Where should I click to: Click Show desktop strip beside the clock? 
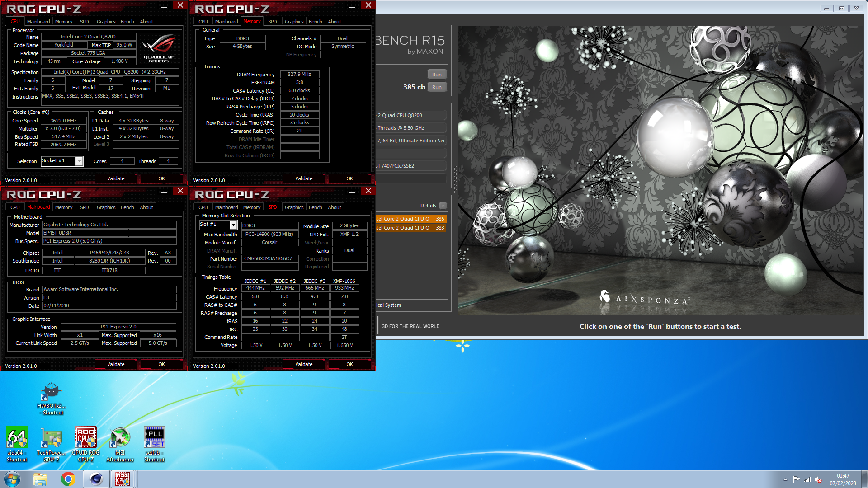(864, 479)
